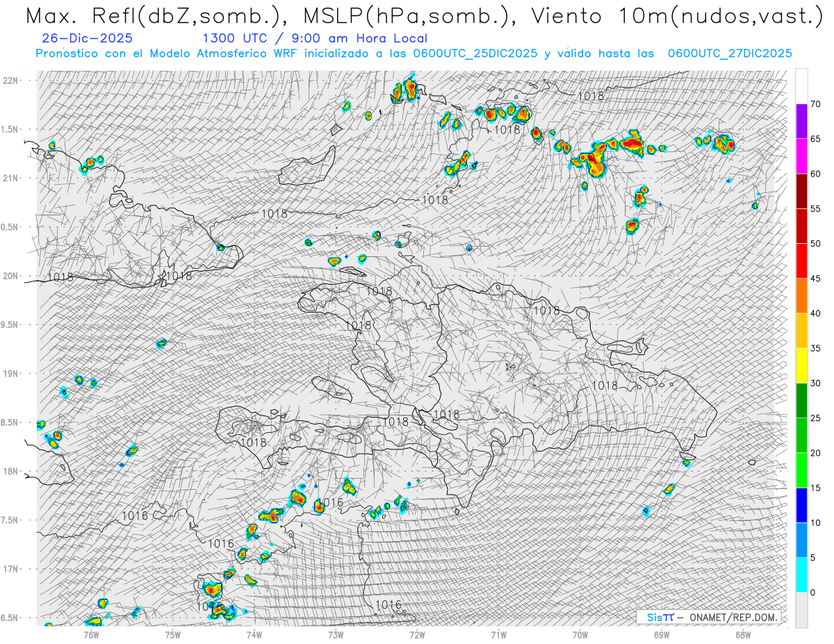Select '1300 UTC / 9:00 am Hora Local'

pos(315,39)
